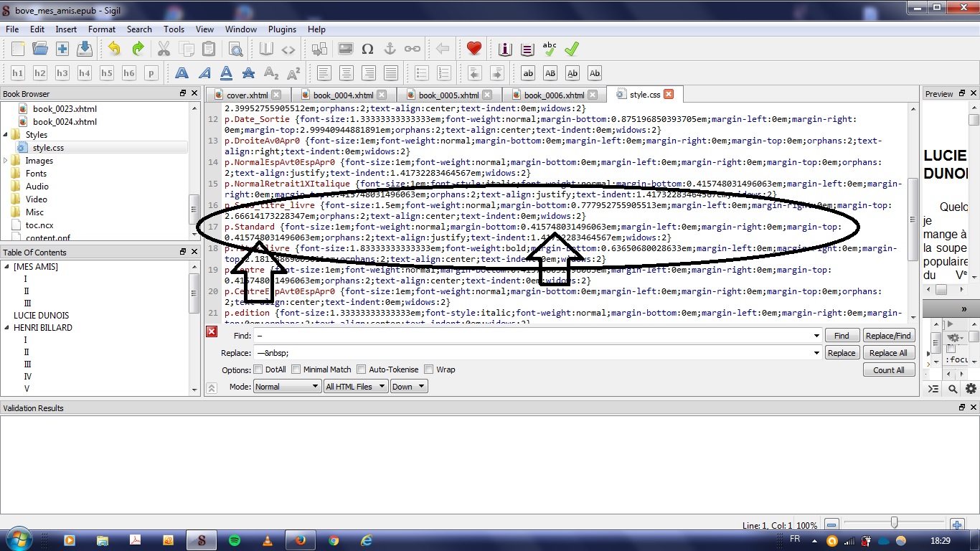Click the Count All button

pyautogui.click(x=888, y=370)
